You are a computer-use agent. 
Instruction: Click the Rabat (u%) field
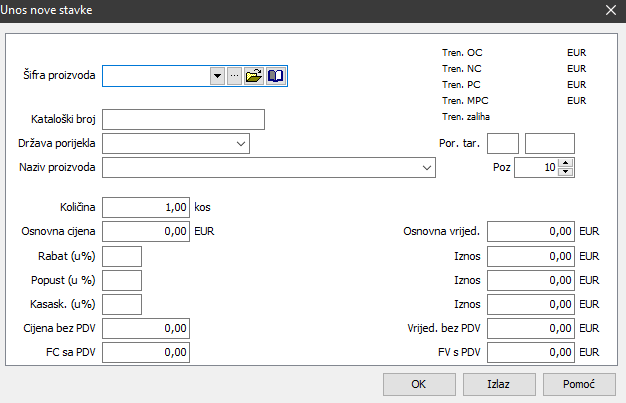[122, 256]
